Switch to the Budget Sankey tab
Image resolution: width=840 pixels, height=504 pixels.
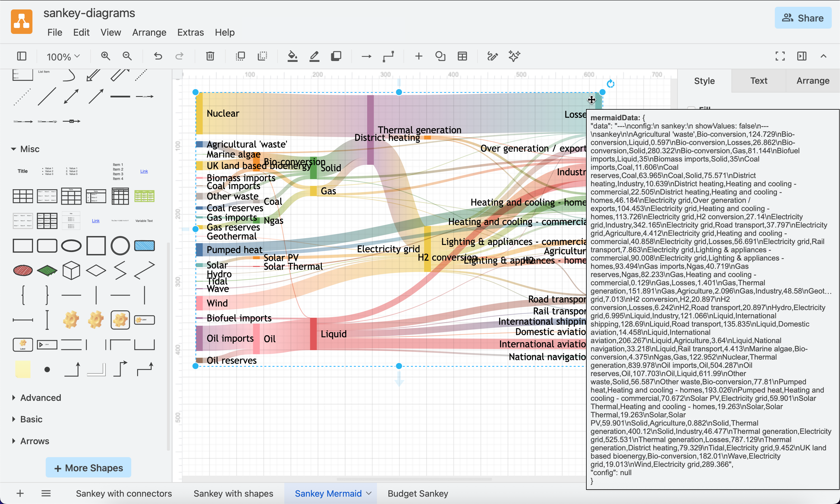pyautogui.click(x=417, y=493)
